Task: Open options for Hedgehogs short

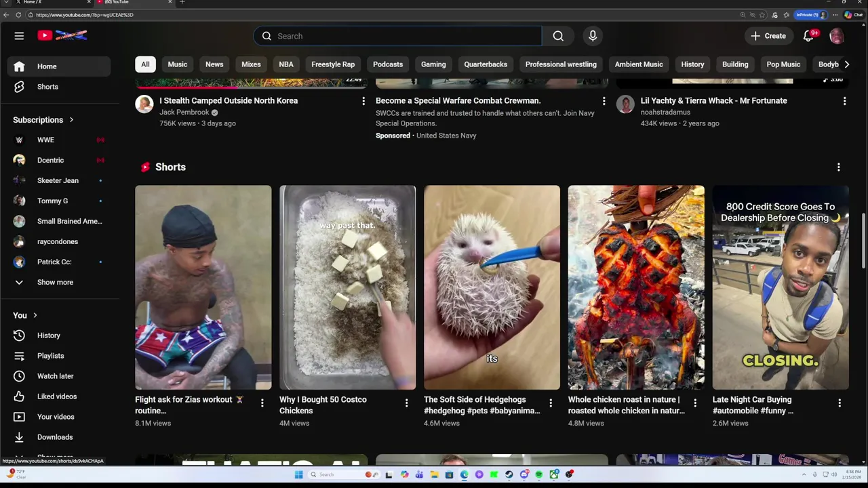Action: 551,403
